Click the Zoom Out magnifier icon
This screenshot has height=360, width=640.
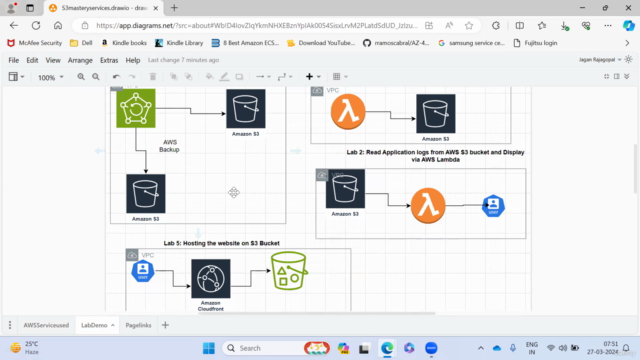(96, 77)
